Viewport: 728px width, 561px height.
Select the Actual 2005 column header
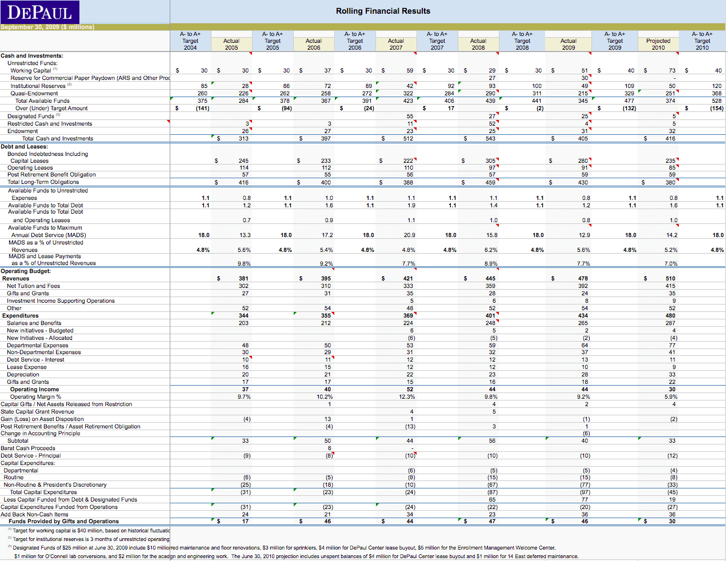pos(231,44)
